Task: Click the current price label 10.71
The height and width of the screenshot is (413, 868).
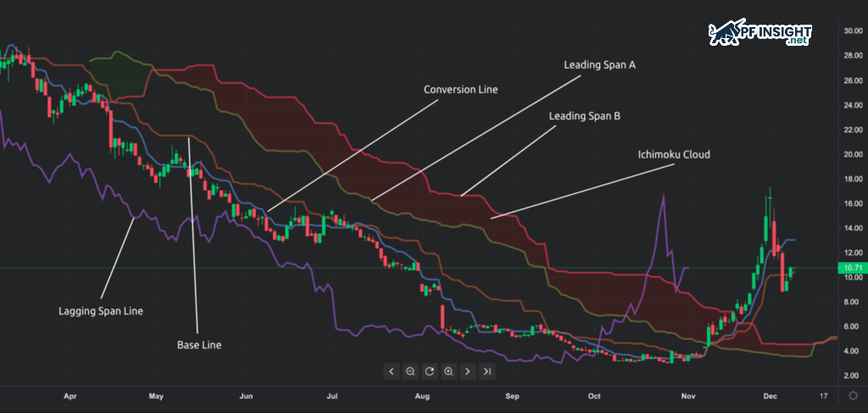Action: (x=849, y=268)
